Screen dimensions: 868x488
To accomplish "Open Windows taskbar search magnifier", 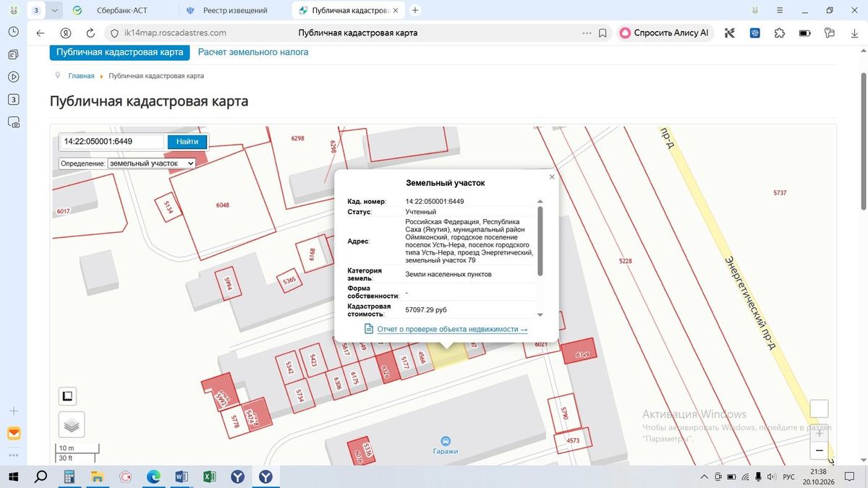I will pos(41,477).
